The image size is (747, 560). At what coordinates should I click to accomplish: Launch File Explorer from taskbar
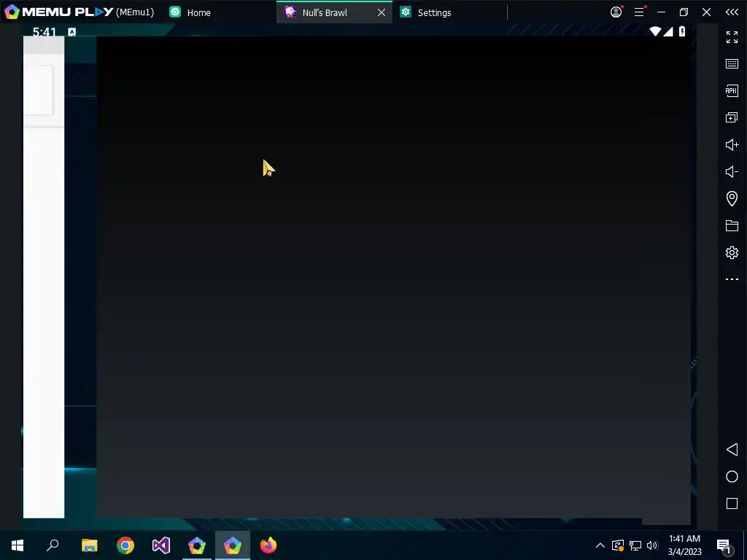click(90, 545)
